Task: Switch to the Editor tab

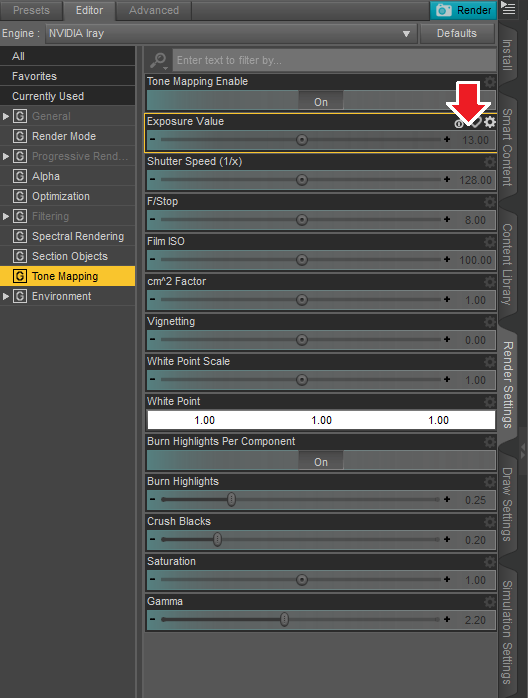Action: [x=89, y=10]
